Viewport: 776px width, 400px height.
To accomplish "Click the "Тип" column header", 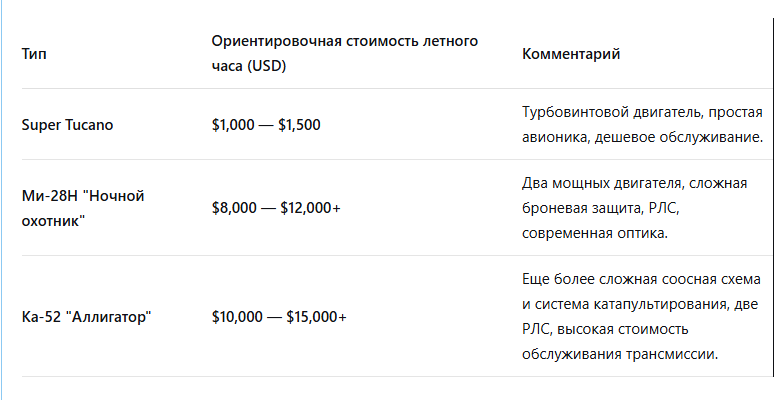I will click(32, 54).
